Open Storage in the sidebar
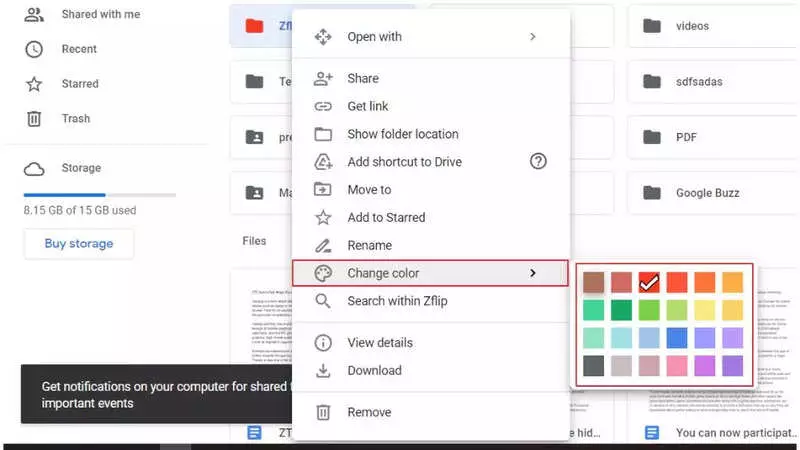The image size is (800, 450). [x=81, y=168]
